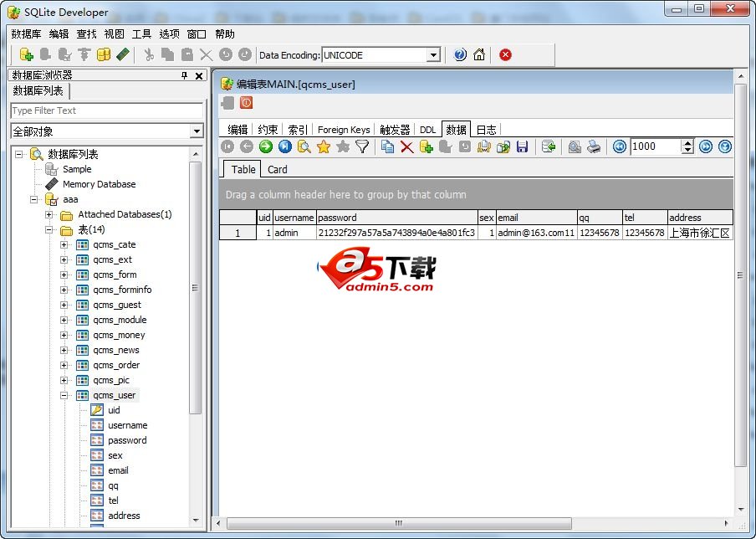756x539 pixels.
Task: Open the 数据库 menu
Action: click(27, 33)
